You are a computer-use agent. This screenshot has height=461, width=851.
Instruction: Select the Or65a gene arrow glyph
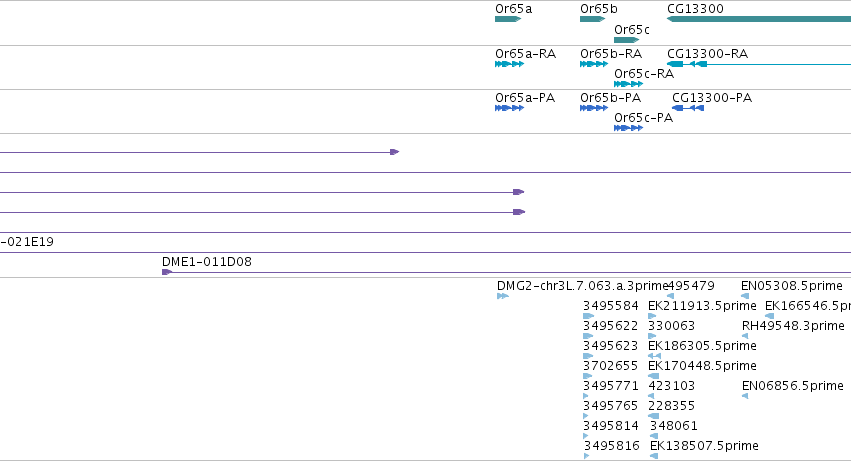[x=508, y=19]
